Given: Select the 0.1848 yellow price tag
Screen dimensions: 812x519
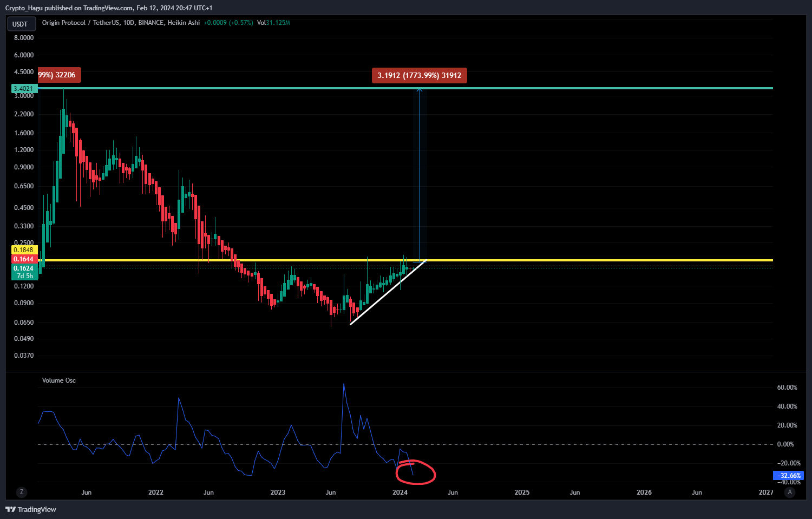Looking at the screenshot, I should point(24,250).
